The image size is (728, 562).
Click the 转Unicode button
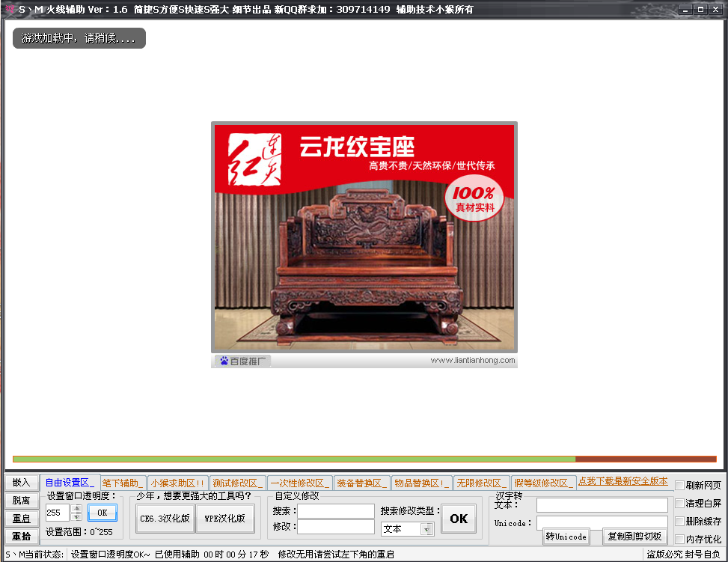[x=566, y=537]
